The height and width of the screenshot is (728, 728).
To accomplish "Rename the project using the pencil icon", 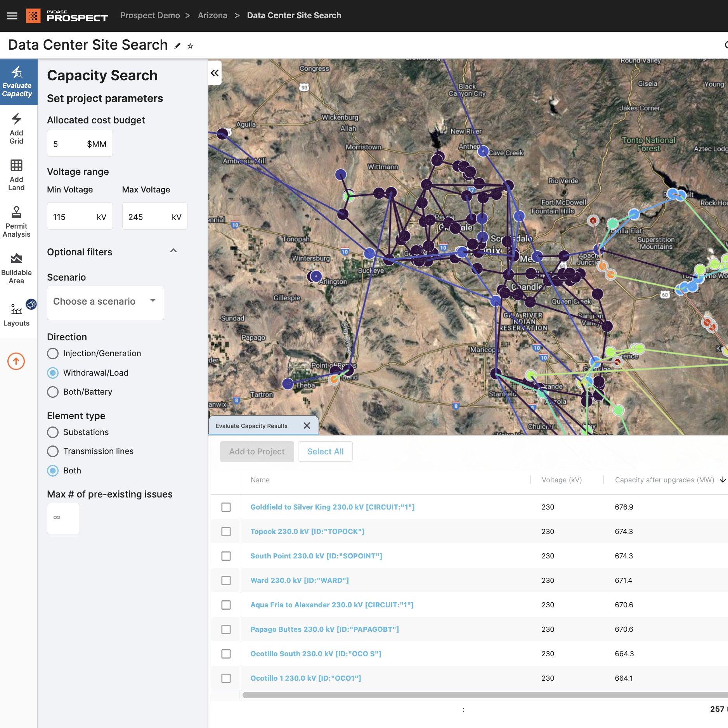I will [x=178, y=45].
